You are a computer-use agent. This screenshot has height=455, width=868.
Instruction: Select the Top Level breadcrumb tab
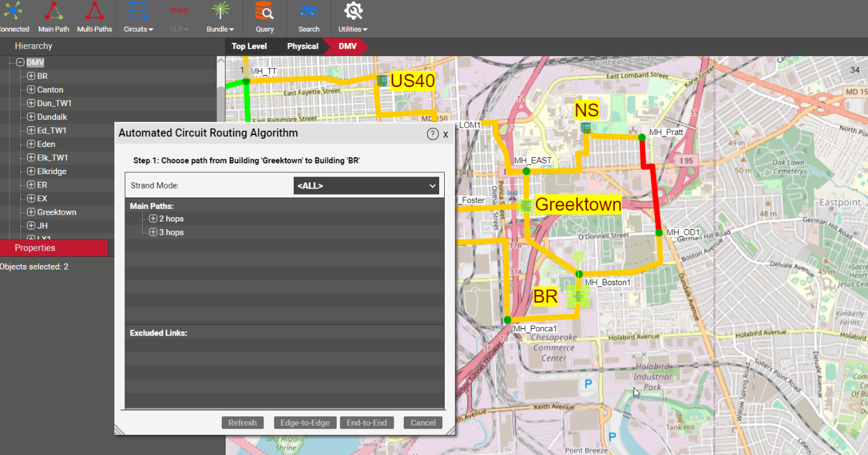249,46
